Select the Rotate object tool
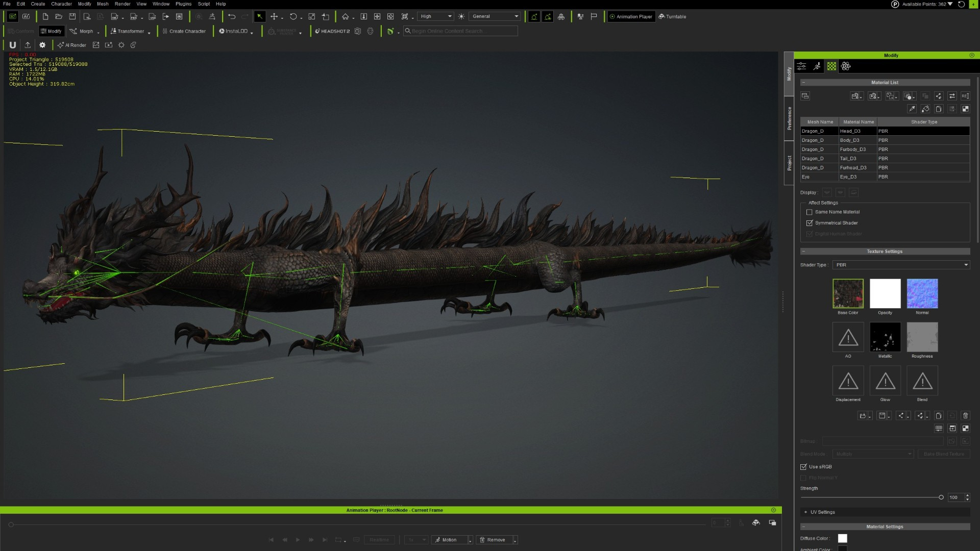The width and height of the screenshot is (980, 551). 293,16
